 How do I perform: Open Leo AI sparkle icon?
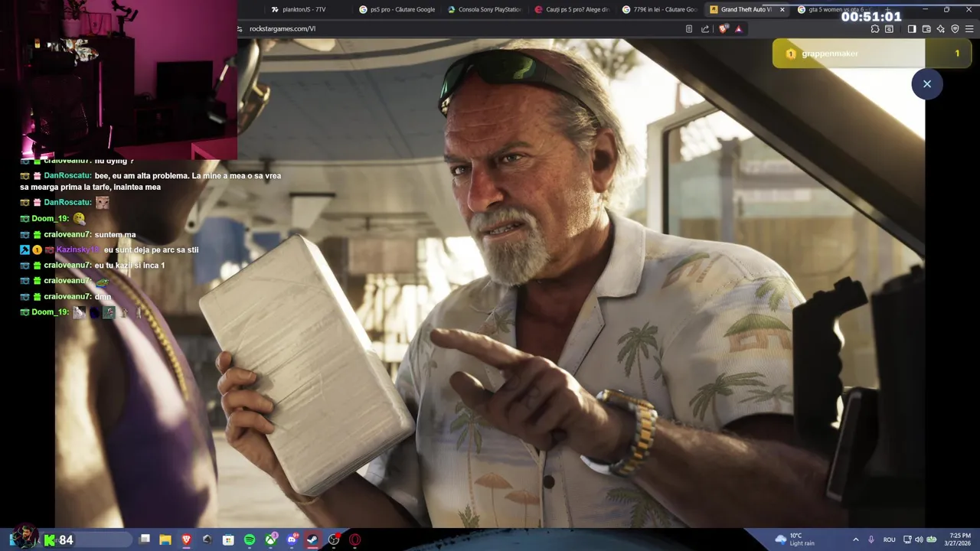[940, 29]
